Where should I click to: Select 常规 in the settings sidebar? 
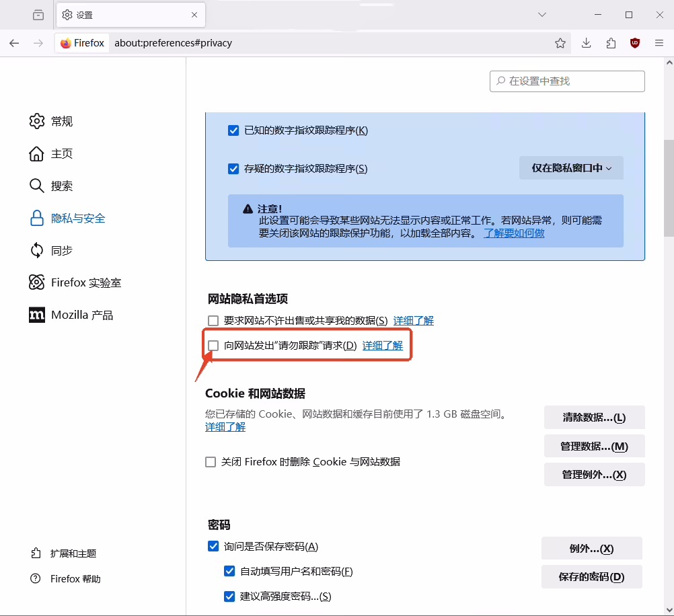[x=61, y=121]
